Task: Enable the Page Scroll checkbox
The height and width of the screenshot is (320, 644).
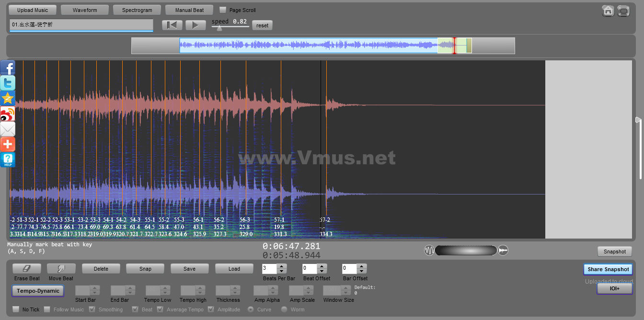Action: click(x=223, y=10)
